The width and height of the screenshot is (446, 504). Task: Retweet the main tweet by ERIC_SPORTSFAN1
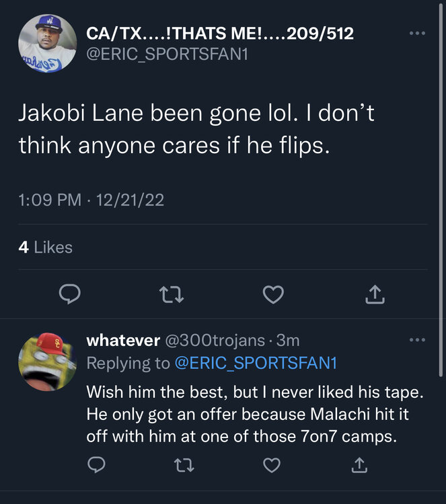[171, 294]
